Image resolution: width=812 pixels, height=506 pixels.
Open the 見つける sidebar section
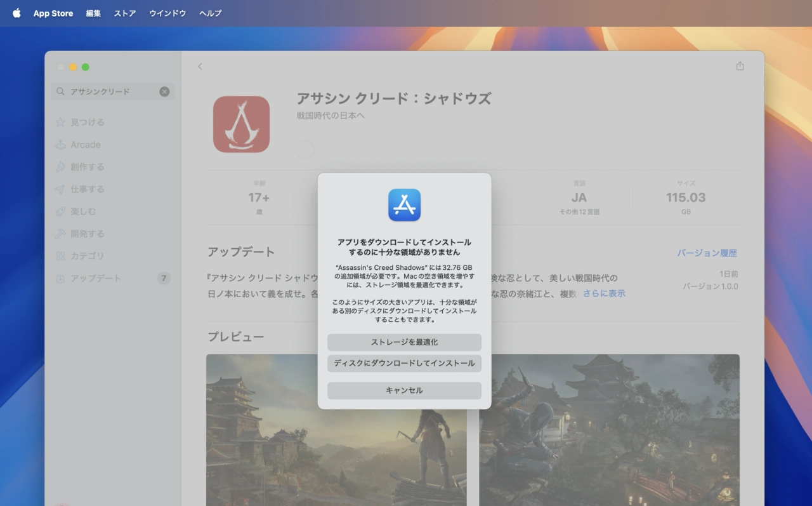click(113, 122)
